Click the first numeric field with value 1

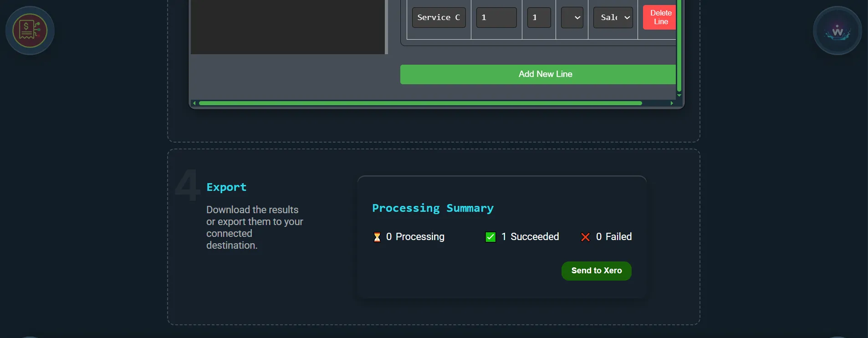pyautogui.click(x=496, y=17)
